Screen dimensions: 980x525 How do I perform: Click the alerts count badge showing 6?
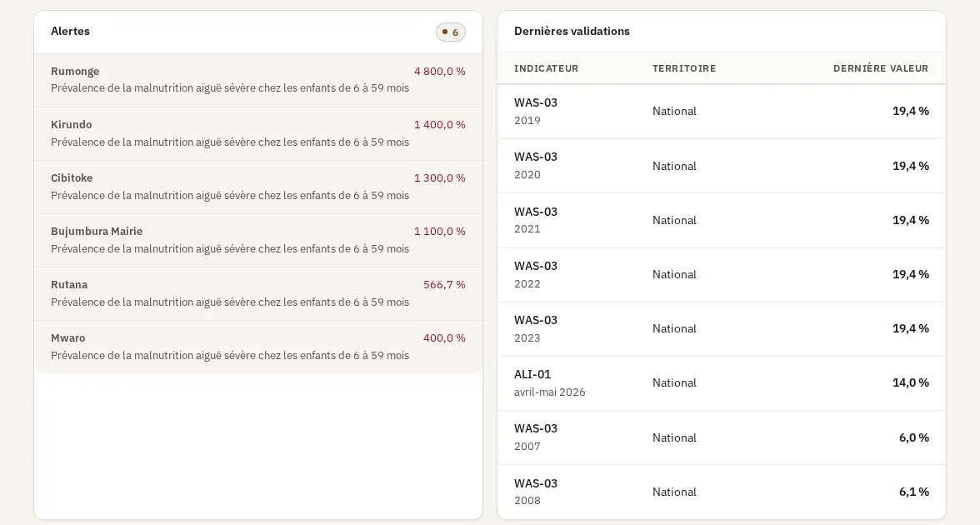coord(451,32)
